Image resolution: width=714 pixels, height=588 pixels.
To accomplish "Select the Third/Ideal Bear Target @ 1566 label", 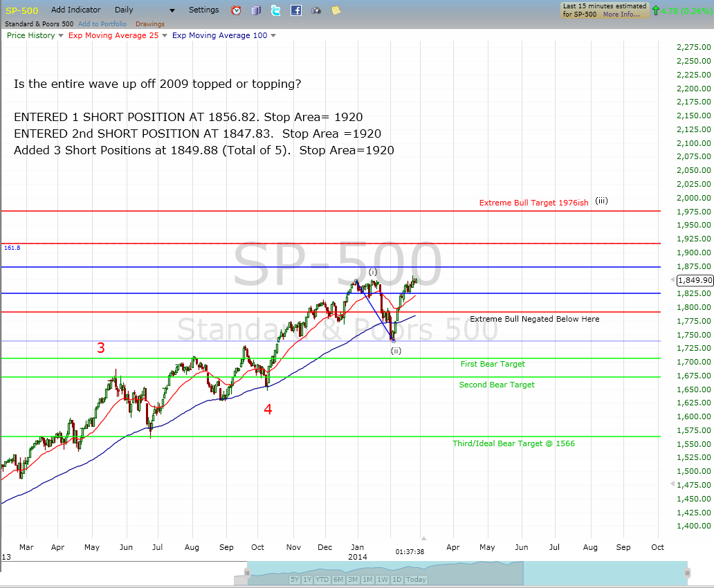I will pyautogui.click(x=513, y=443).
